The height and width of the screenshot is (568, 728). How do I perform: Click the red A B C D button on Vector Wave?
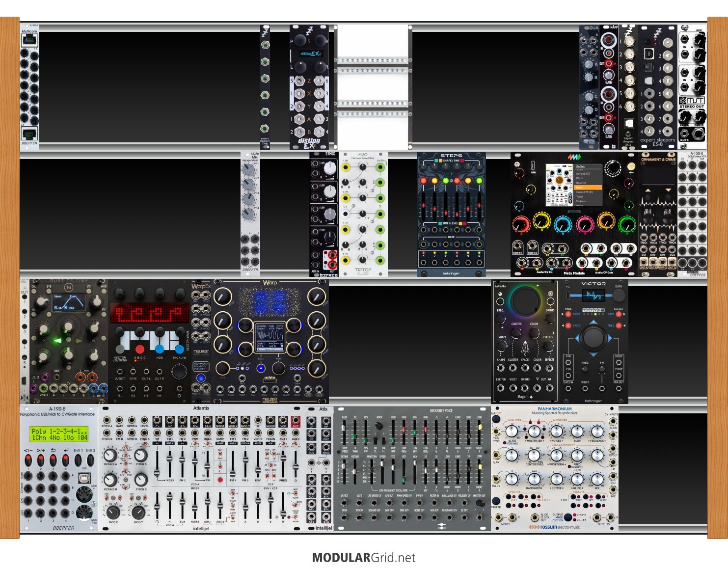pyautogui.click(x=140, y=349)
